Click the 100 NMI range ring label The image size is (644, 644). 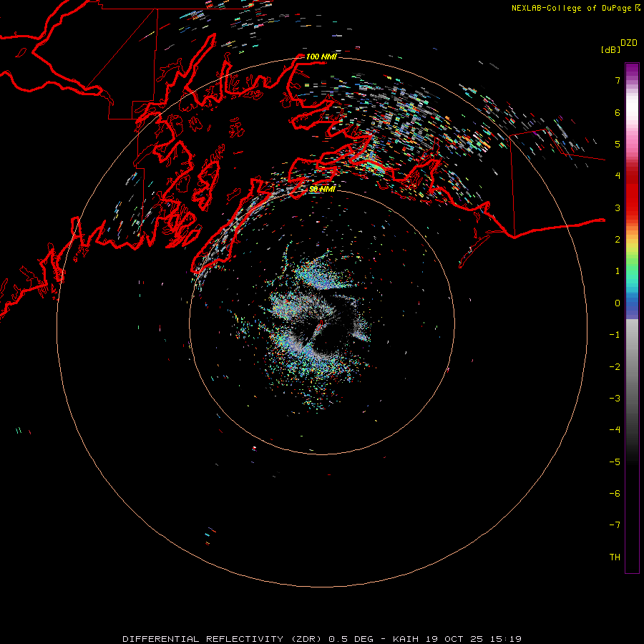[x=321, y=57]
